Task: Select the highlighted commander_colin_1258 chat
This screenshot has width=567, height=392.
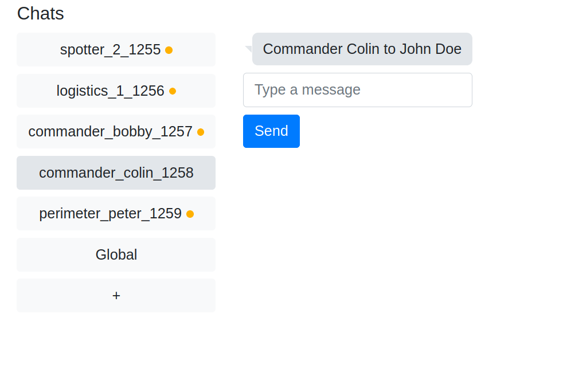Action: [116, 173]
